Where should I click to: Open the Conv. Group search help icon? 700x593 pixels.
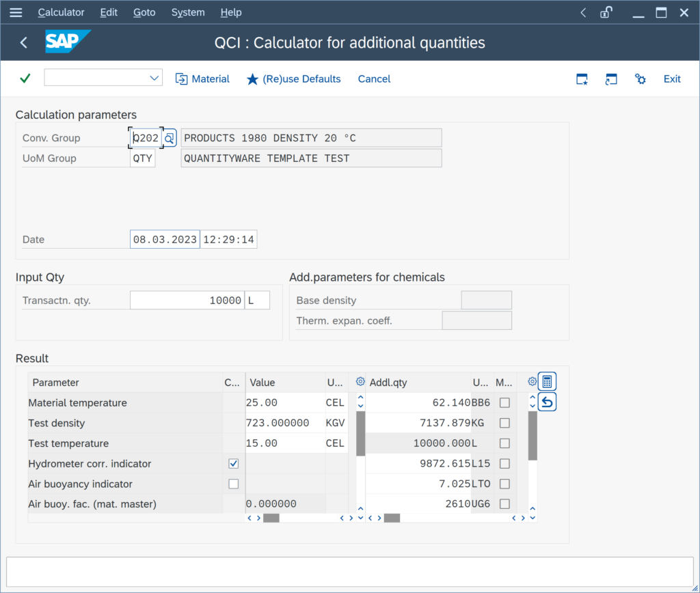pos(170,138)
